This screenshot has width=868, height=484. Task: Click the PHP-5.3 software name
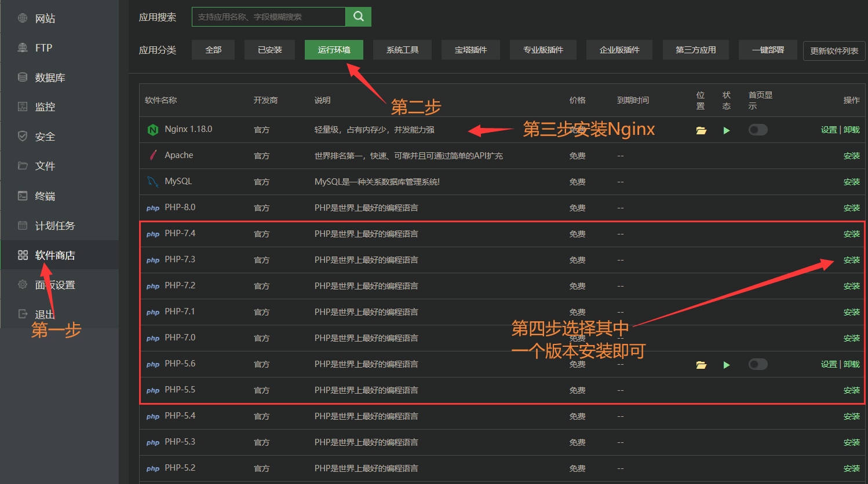[180, 442]
